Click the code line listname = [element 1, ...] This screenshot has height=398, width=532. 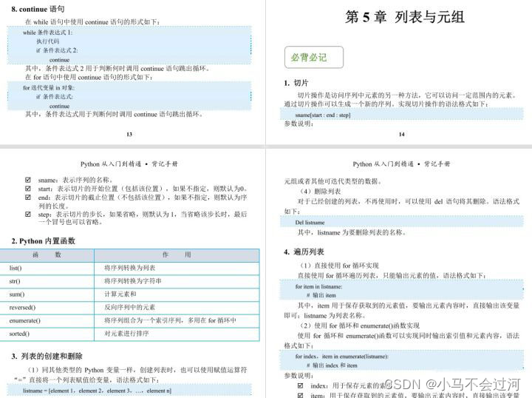(x=97, y=391)
